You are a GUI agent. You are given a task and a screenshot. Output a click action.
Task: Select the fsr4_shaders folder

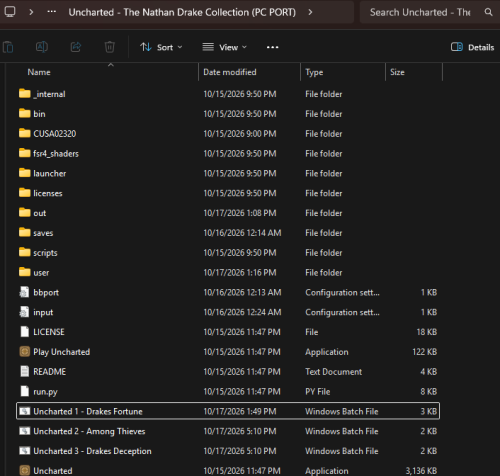(228, 153)
